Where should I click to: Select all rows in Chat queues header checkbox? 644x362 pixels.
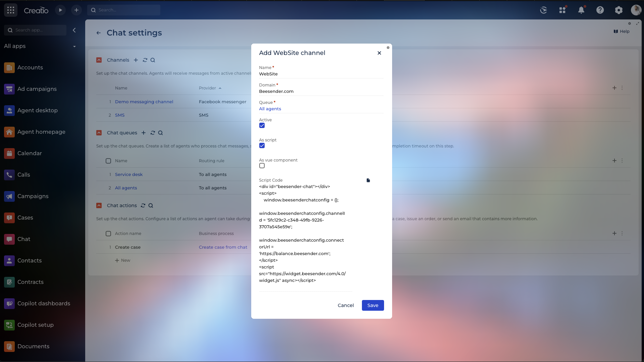coord(108,161)
